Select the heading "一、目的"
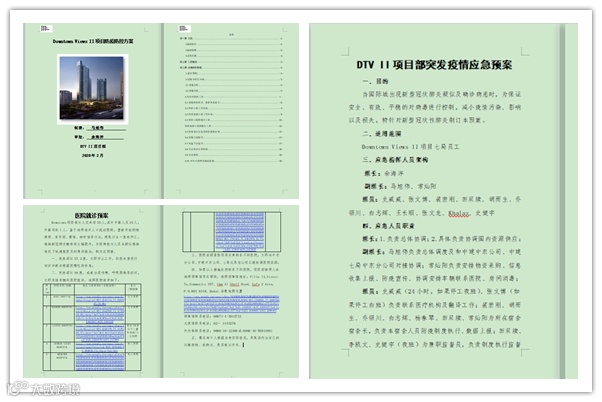Image resolution: width=602 pixels, height=402 pixels. click(375, 81)
